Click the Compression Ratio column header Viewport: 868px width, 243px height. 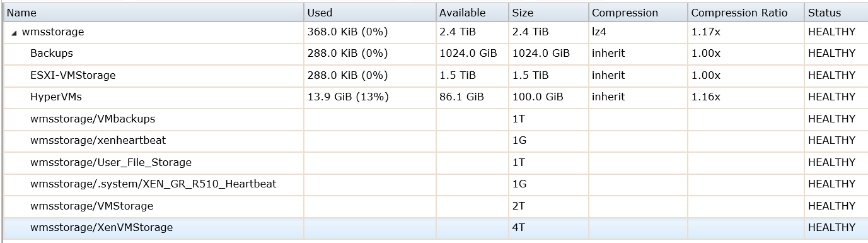746,13
